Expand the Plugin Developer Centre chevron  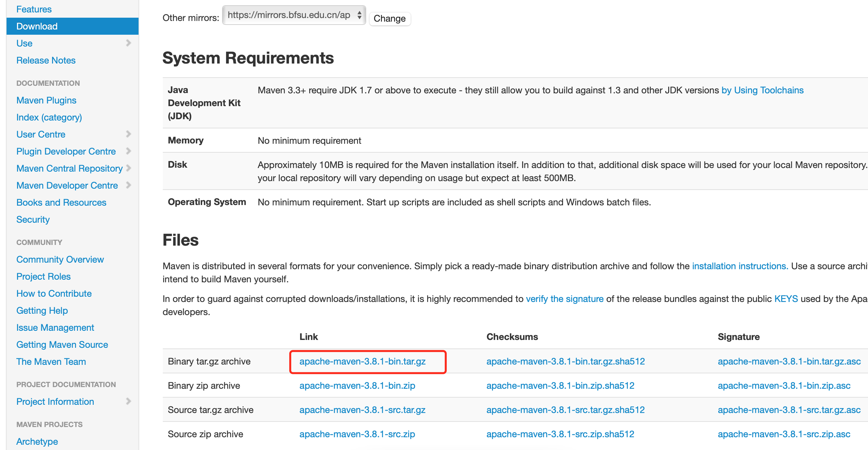[x=128, y=151]
